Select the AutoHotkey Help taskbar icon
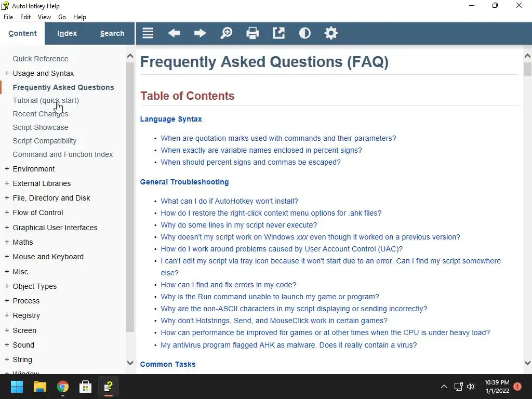Viewport: 532px width, 399px height. point(108,387)
